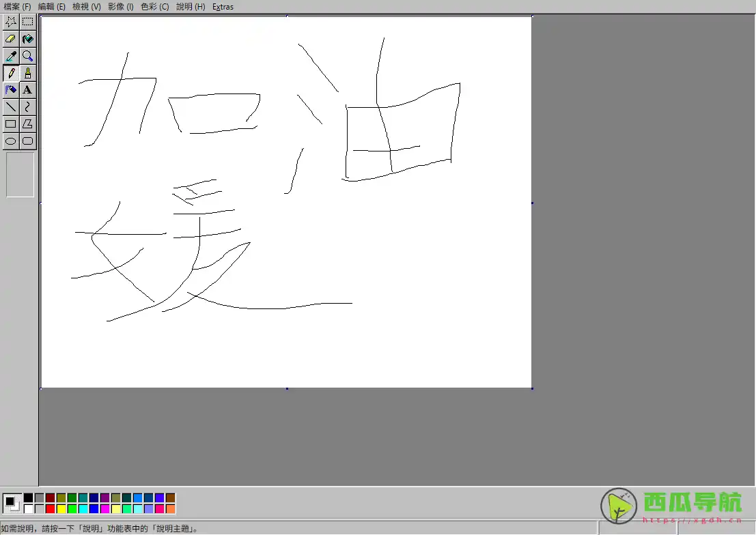The image size is (756, 535).
Task: Choose the black palette swatch
Action: 29,498
